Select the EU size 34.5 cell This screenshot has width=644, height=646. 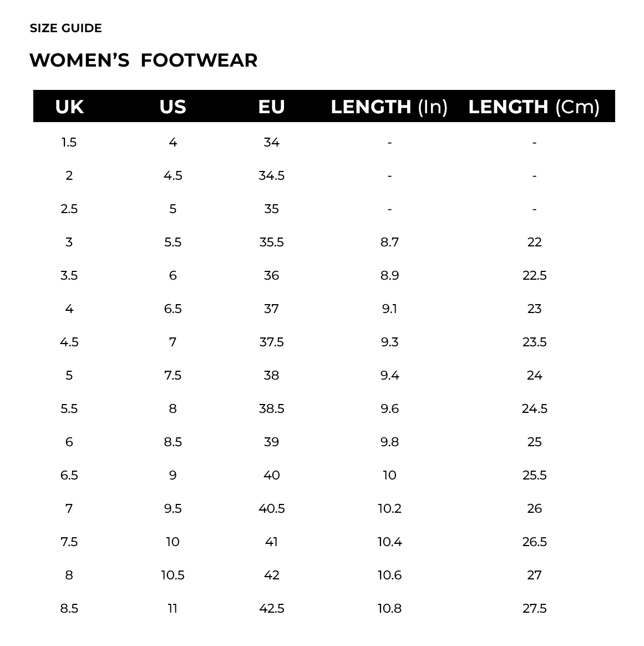tap(271, 176)
